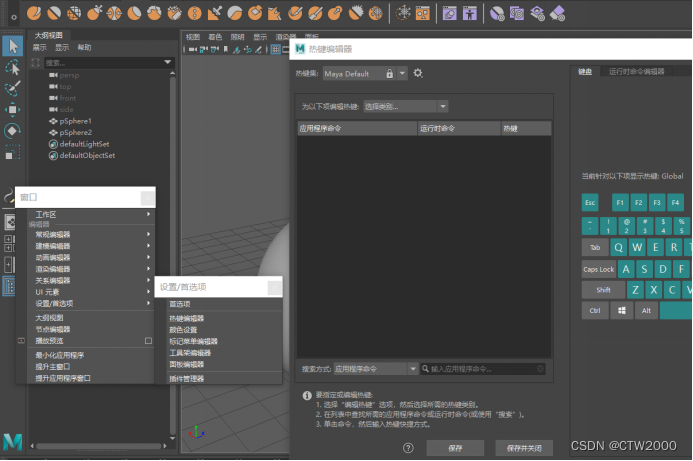Click the lavender eraser shelf icon

coord(557,13)
